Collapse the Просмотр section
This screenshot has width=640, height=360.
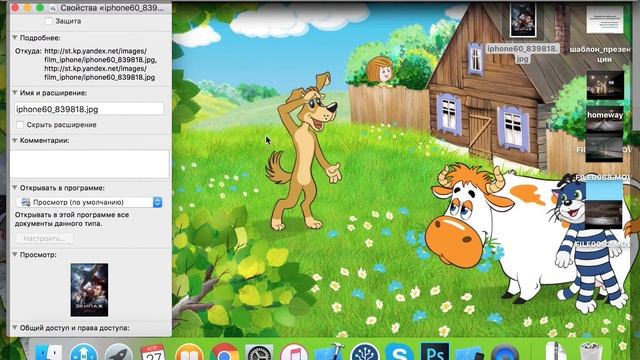click(x=15, y=254)
